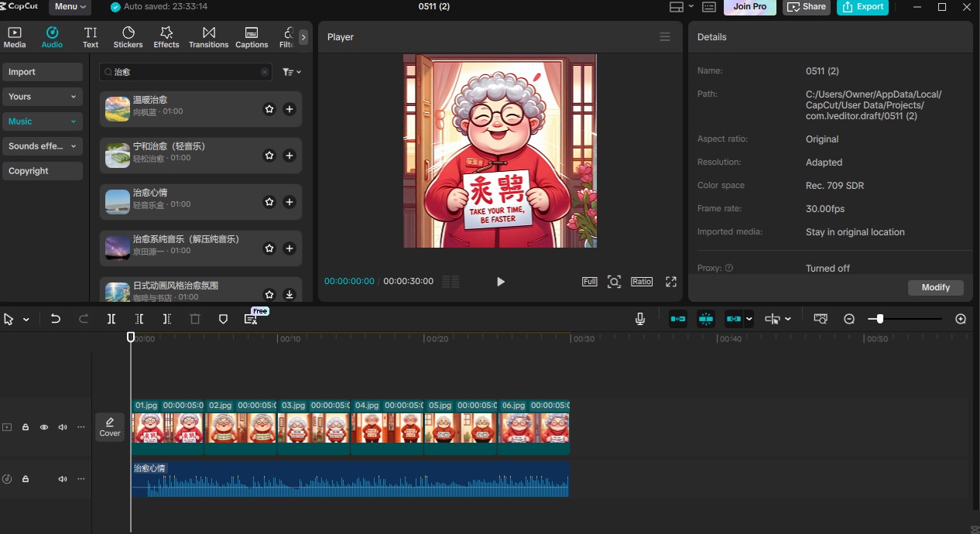Viewport: 980px width, 534px height.
Task: Open the Captions tab
Action: point(252,37)
